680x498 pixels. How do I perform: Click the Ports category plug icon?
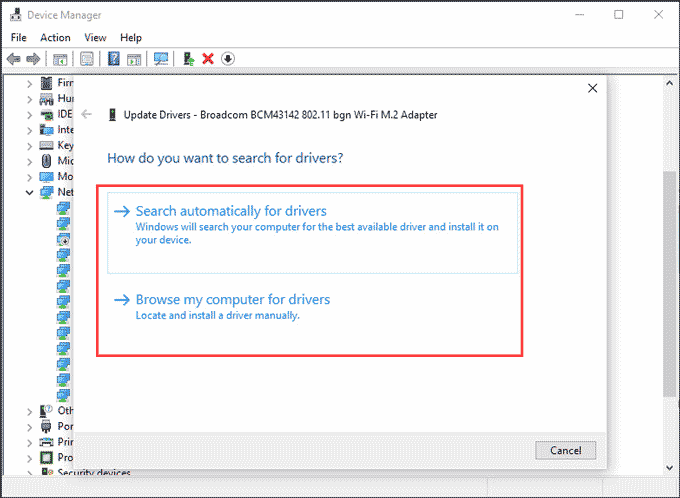tap(46, 426)
